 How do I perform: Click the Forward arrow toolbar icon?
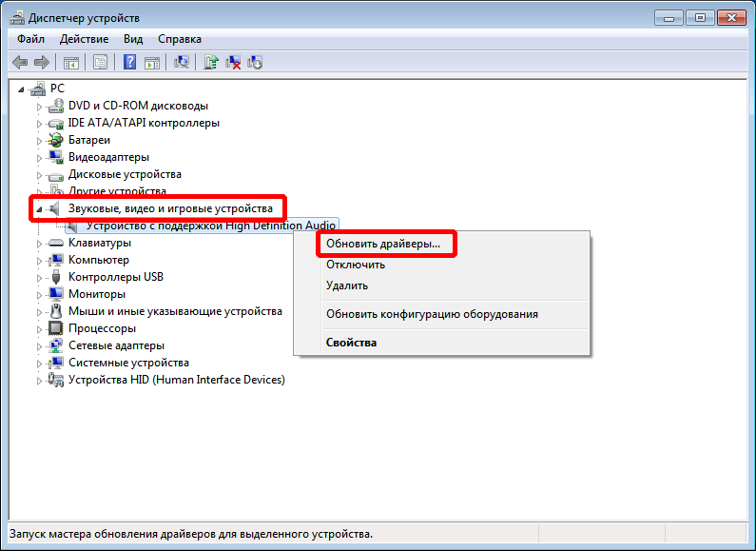click(42, 62)
